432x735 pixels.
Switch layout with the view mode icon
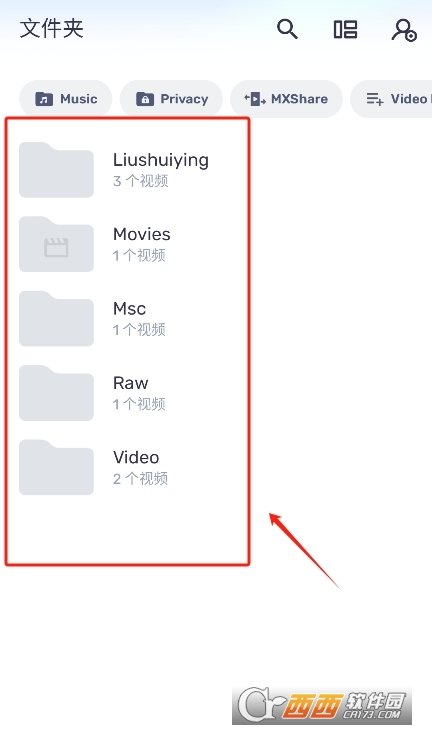(345, 30)
